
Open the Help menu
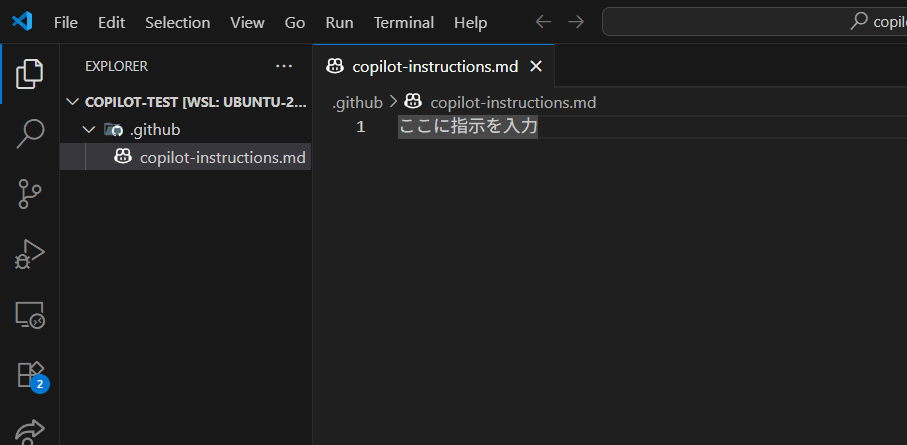click(471, 23)
